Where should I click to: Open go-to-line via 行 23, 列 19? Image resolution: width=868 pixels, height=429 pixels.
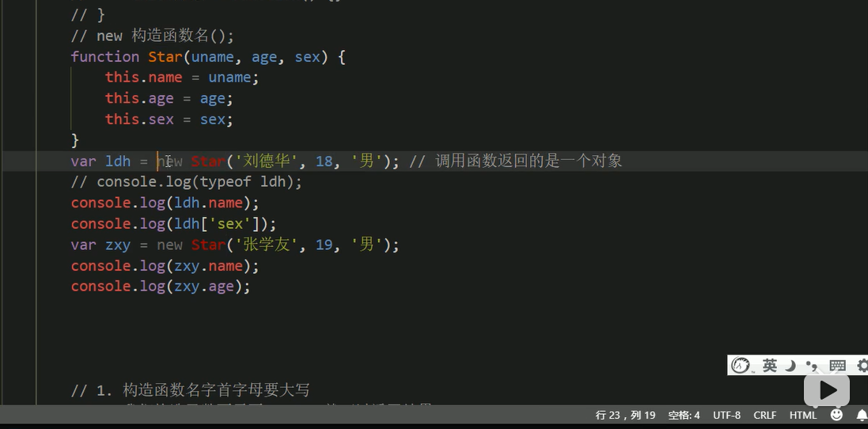click(626, 416)
